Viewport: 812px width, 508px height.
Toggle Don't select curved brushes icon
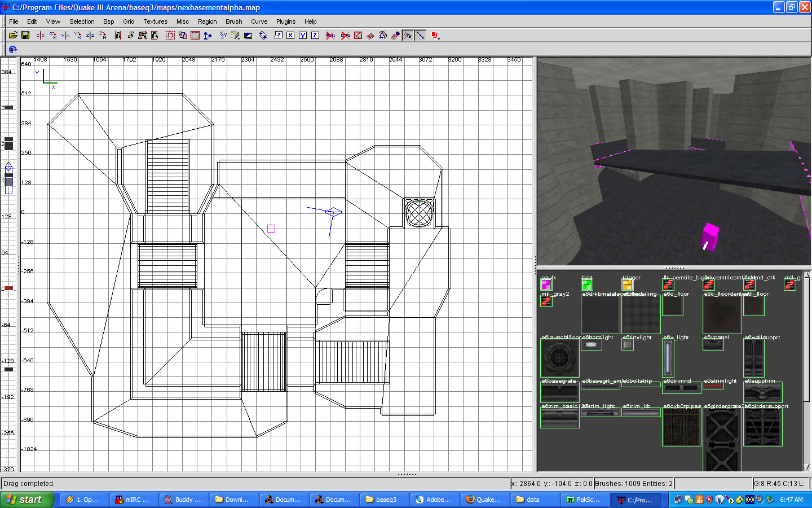coord(345,35)
